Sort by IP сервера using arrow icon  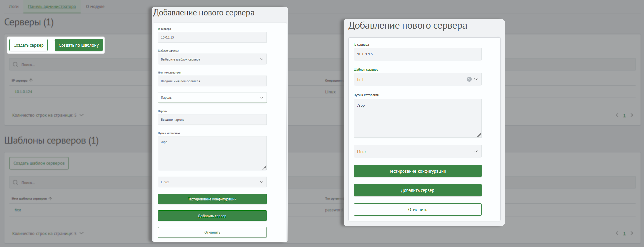31,81
